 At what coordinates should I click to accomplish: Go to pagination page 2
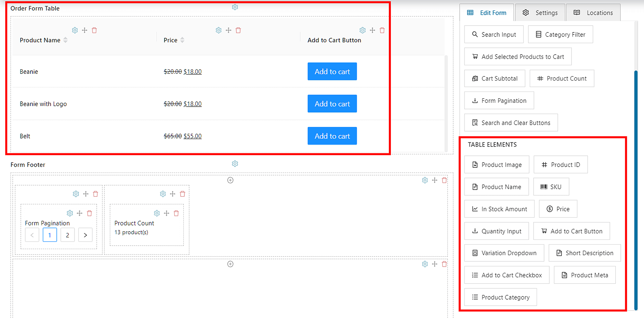point(67,235)
